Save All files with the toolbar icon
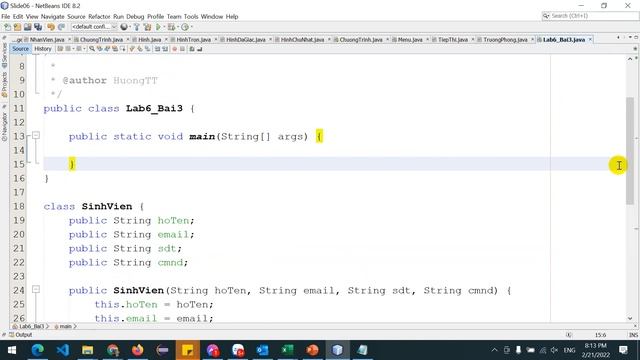The height and width of the screenshot is (360, 640). pos(38,27)
